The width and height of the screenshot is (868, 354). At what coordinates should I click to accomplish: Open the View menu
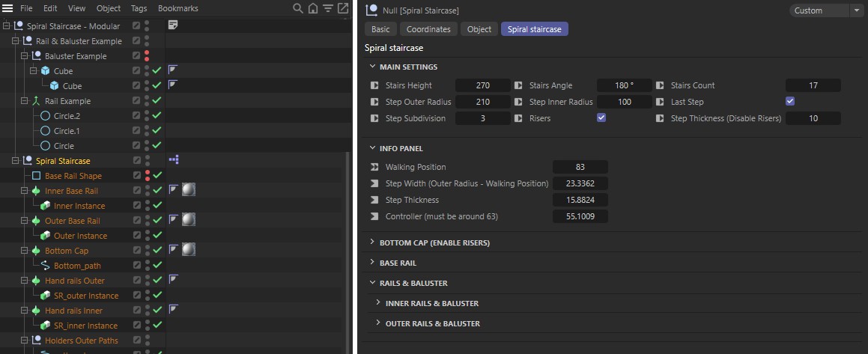click(77, 8)
